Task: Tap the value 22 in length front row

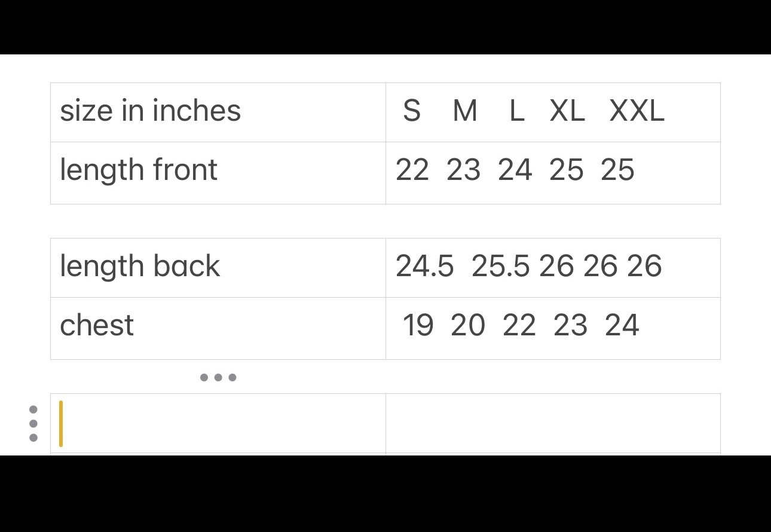Action: click(x=412, y=170)
